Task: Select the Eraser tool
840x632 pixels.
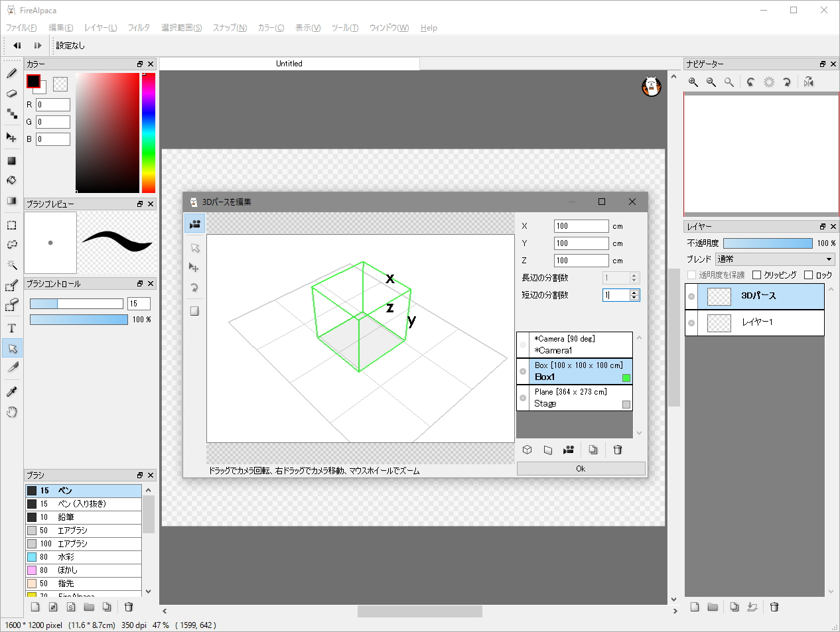Action: click(x=11, y=94)
